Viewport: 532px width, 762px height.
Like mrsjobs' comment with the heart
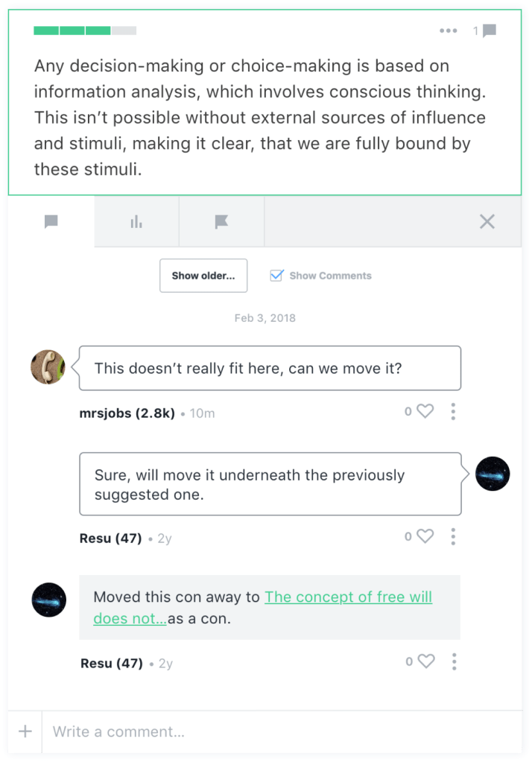(x=425, y=411)
